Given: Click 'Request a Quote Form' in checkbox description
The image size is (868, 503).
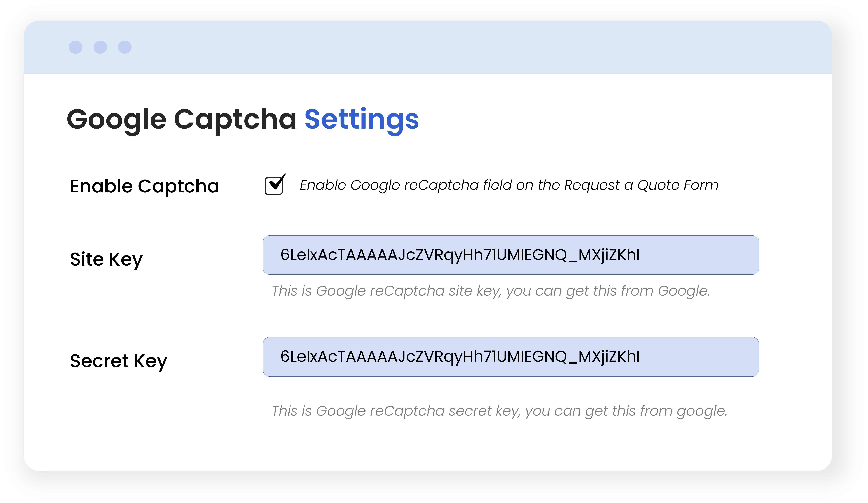Looking at the screenshot, I should pyautogui.click(x=641, y=185).
